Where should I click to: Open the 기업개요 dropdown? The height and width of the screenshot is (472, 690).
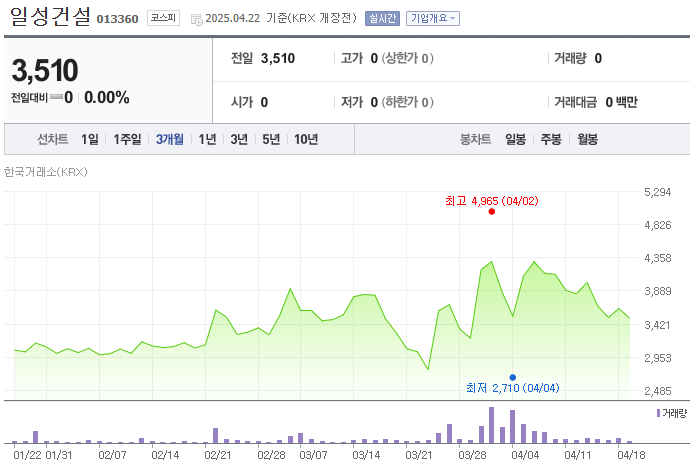(x=433, y=18)
